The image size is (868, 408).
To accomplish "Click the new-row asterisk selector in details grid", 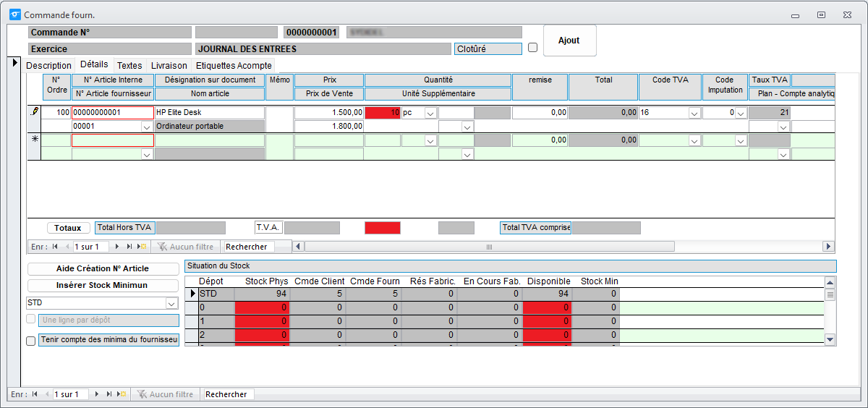I will [x=33, y=140].
